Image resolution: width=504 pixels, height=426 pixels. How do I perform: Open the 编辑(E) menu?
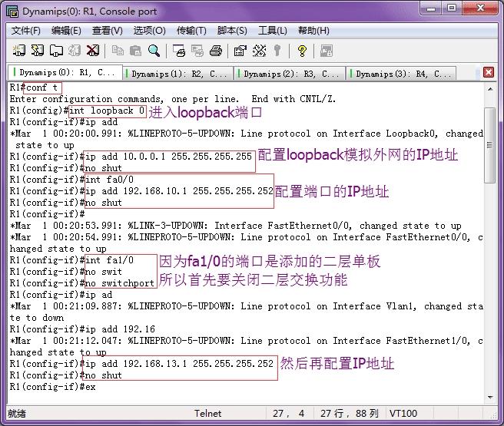[x=66, y=31]
